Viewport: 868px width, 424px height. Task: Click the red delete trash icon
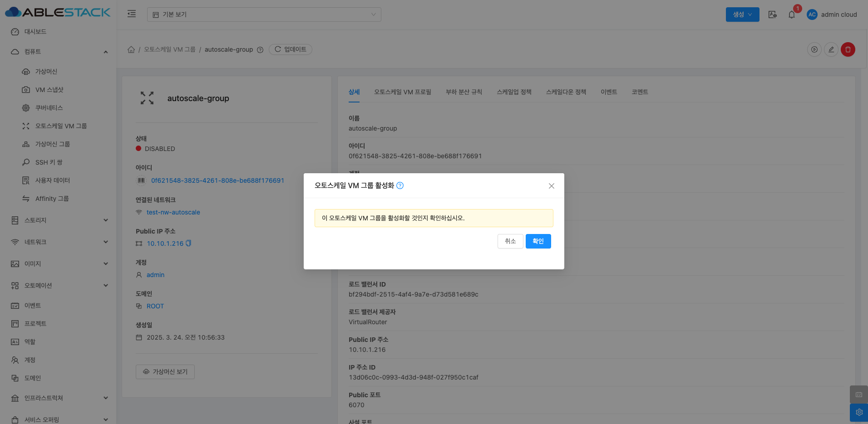848,49
